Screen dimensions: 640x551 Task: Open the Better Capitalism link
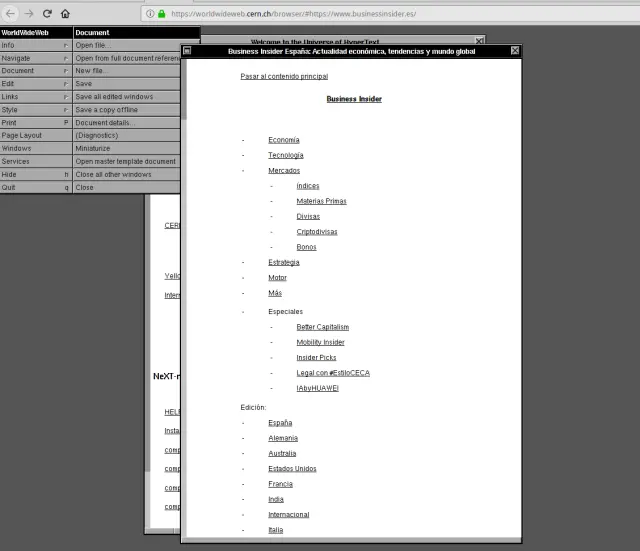[x=322, y=327]
